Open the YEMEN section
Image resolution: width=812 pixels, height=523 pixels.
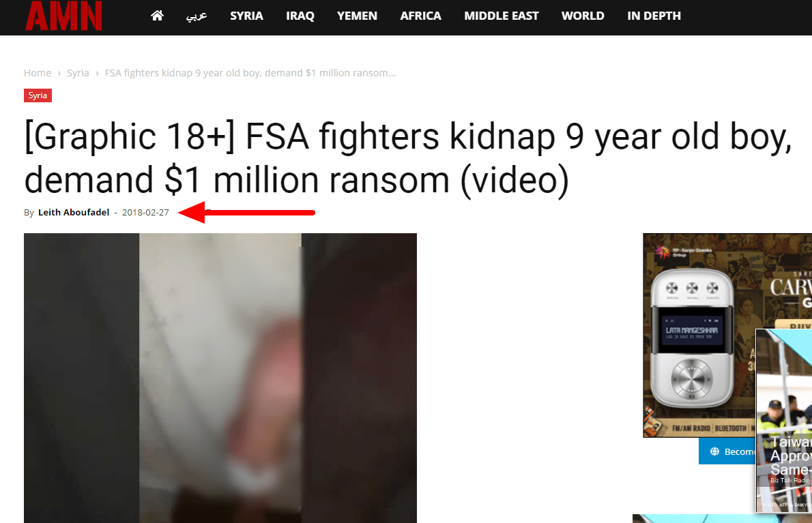coord(357,16)
